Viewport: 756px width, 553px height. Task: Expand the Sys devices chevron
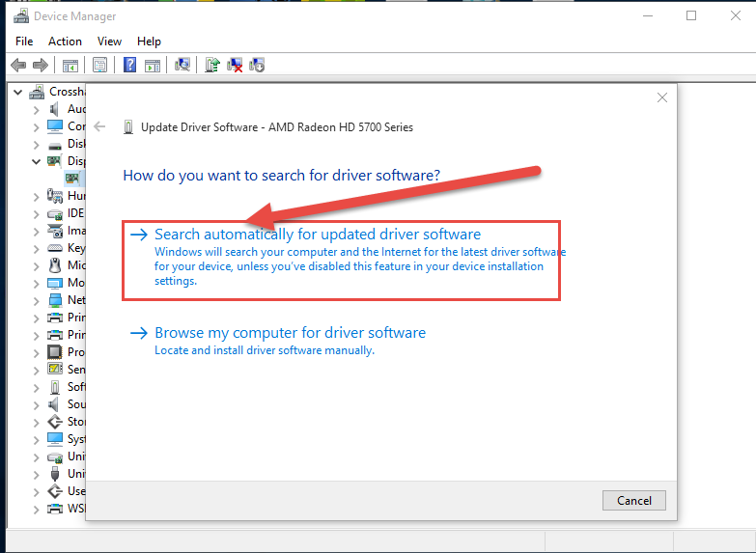point(36,440)
